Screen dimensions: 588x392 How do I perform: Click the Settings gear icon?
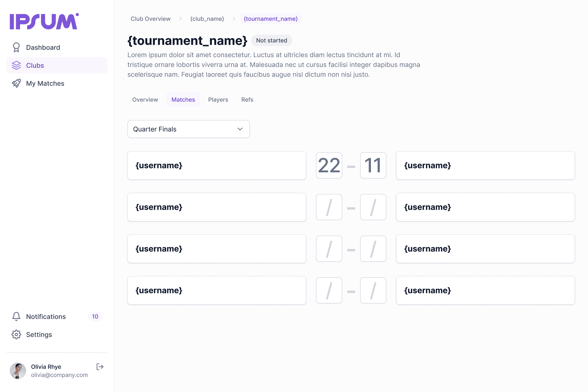16,335
